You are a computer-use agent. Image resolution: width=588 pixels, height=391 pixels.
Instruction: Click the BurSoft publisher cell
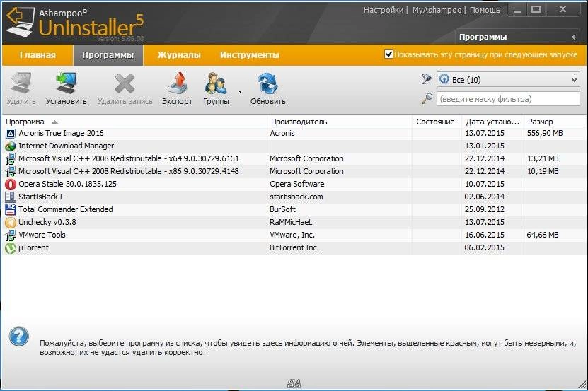point(283,209)
